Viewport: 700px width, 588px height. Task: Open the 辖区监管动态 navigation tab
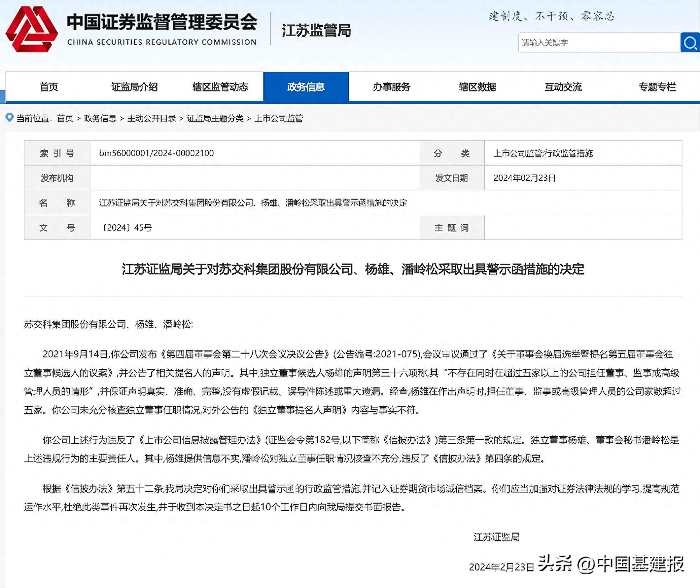pyautogui.click(x=220, y=87)
